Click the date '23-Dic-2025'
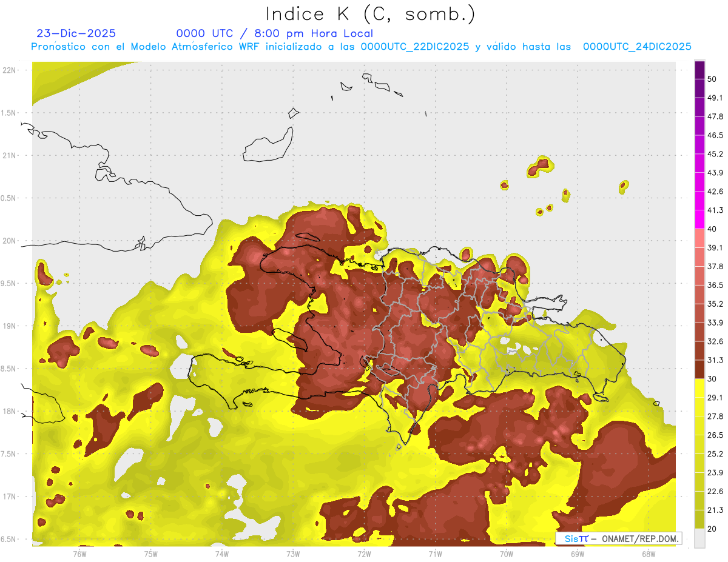This screenshot has width=728, height=562. click(x=76, y=33)
